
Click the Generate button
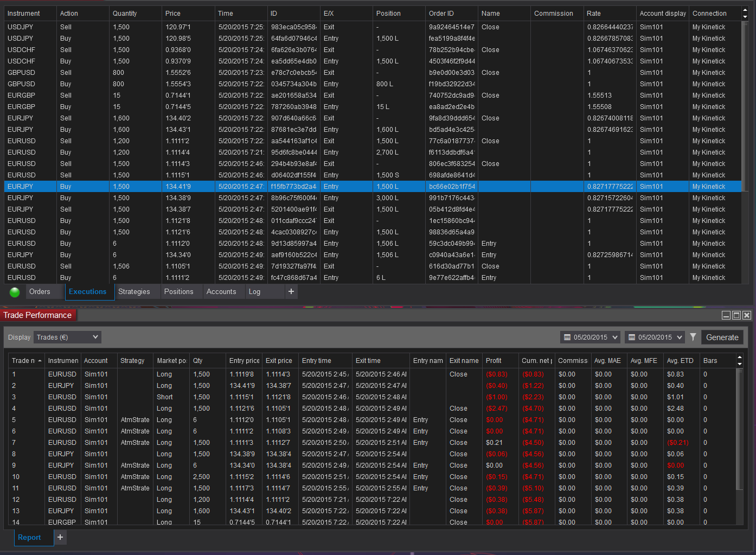[722, 337]
